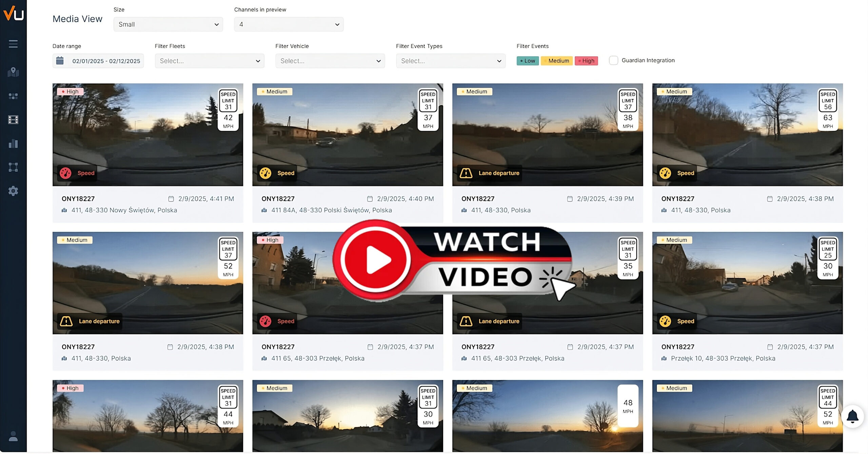Toggle the High events filter
This screenshot has height=454, width=868.
pyautogui.click(x=586, y=61)
